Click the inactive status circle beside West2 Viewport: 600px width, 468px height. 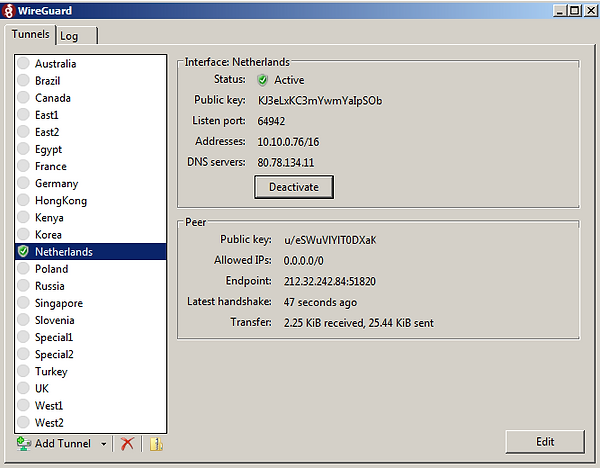point(23,422)
